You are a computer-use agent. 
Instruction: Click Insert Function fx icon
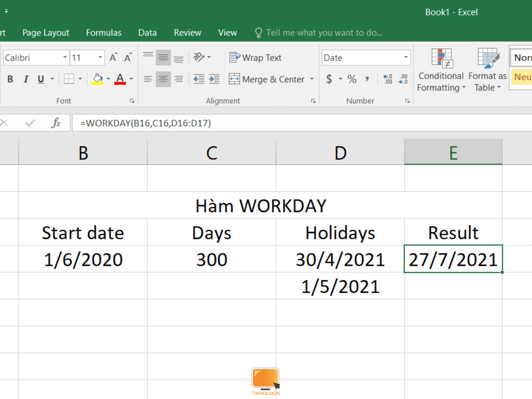(56, 123)
